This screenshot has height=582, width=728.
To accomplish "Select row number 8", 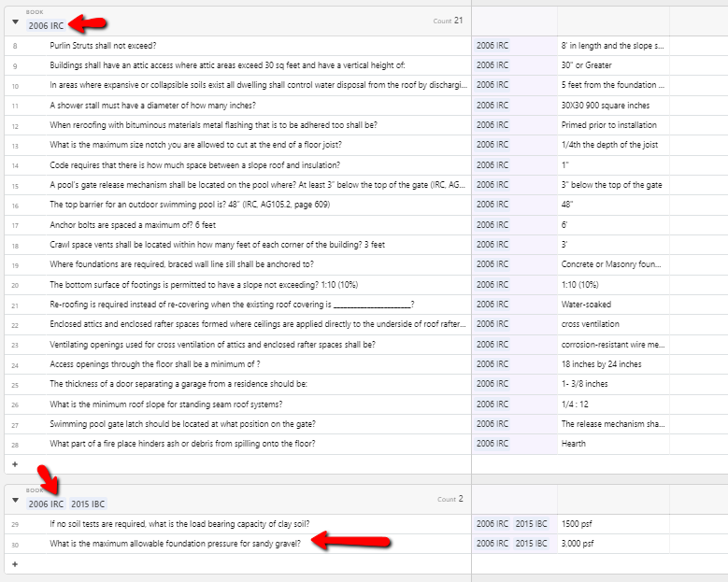I will click(x=15, y=46).
